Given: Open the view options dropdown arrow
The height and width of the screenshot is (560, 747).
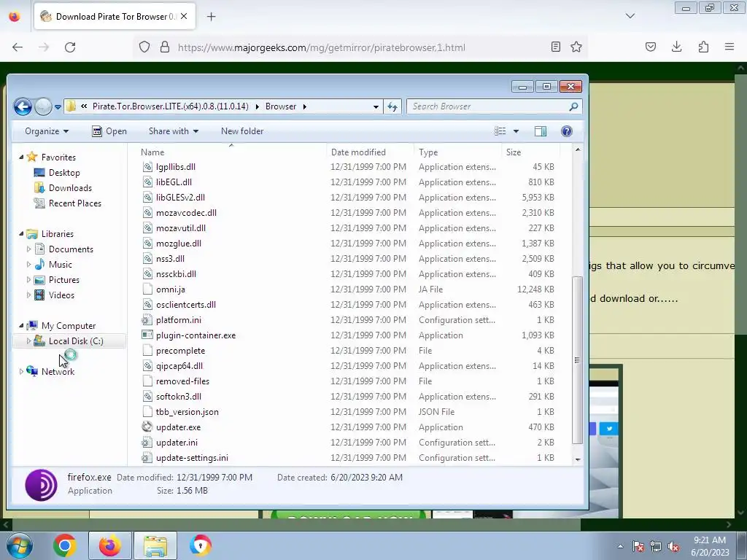Looking at the screenshot, I should [516, 131].
